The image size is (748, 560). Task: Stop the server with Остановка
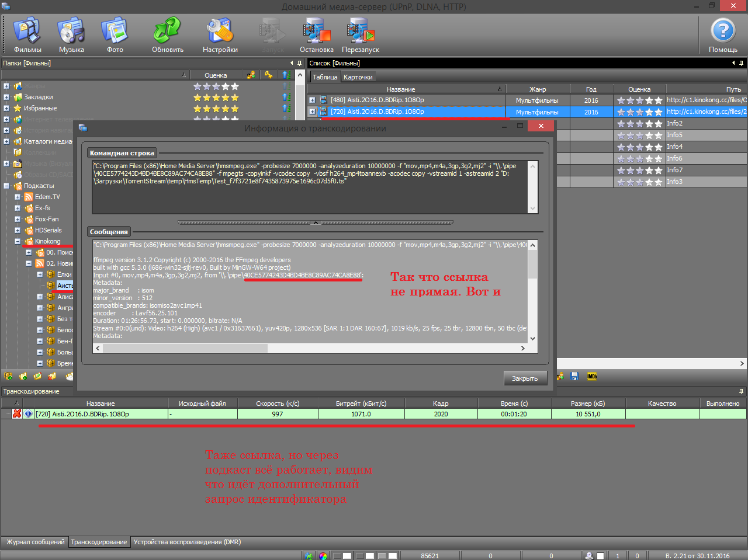click(317, 35)
